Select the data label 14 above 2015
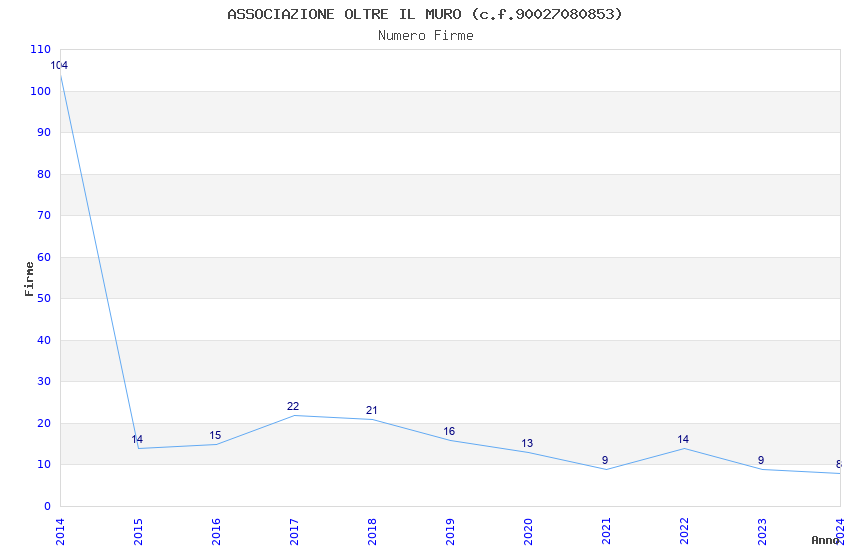 137,439
